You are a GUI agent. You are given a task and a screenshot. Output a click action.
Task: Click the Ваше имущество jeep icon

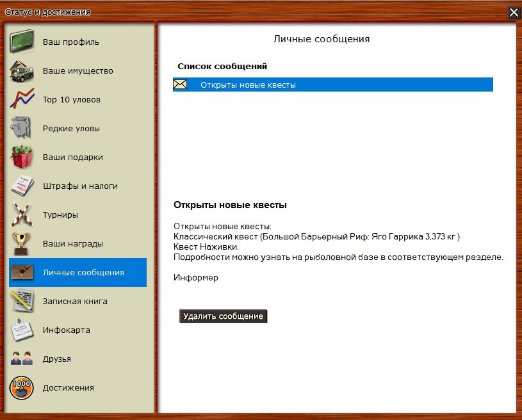[x=22, y=70]
